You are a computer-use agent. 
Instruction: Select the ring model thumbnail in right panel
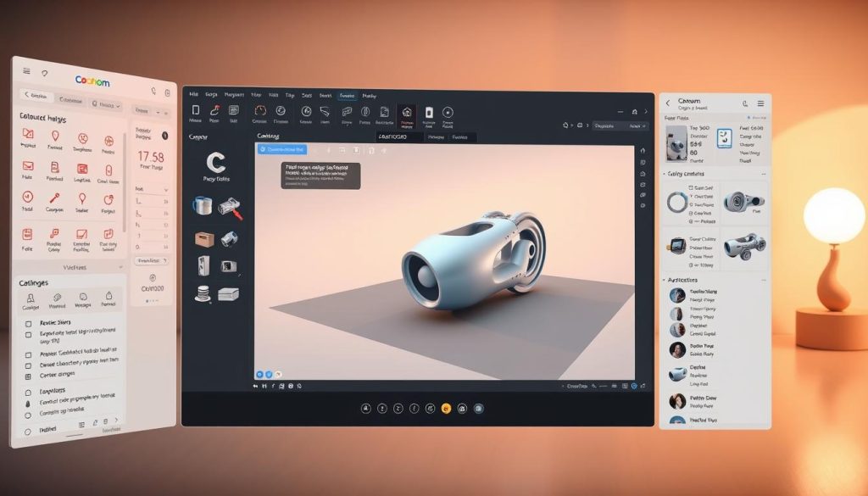(x=676, y=202)
